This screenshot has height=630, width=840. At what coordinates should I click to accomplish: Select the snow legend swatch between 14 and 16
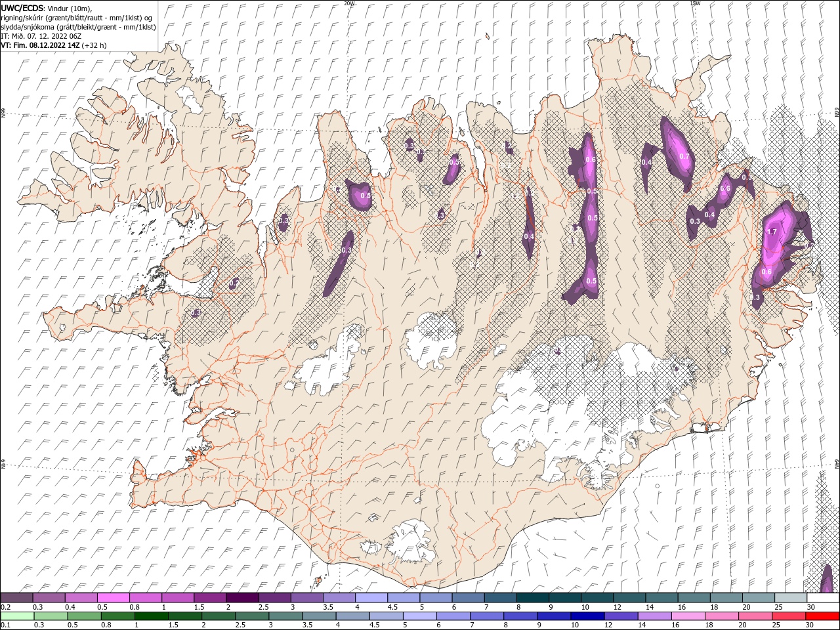pyautogui.click(x=661, y=598)
